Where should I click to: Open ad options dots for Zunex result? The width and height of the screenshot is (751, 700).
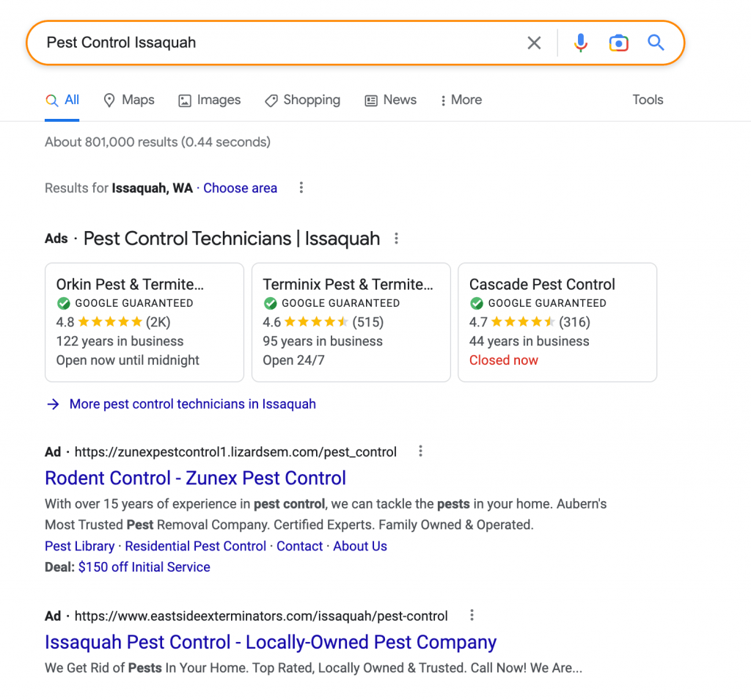(x=420, y=451)
